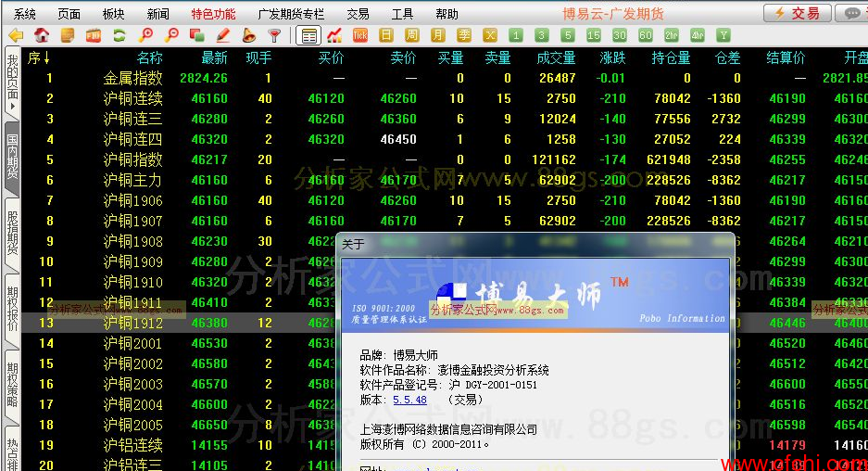
Task: Select weekly 周 chart period
Action: point(412,35)
